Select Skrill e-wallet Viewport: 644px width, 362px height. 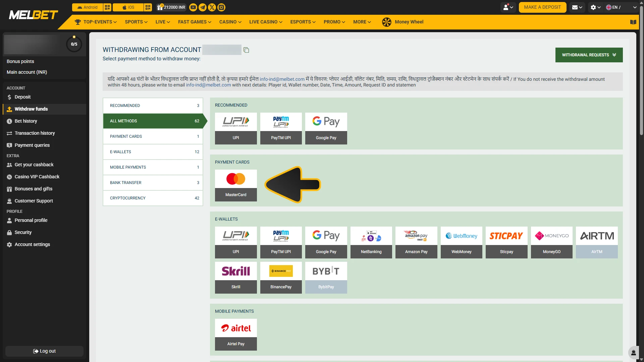point(236,278)
